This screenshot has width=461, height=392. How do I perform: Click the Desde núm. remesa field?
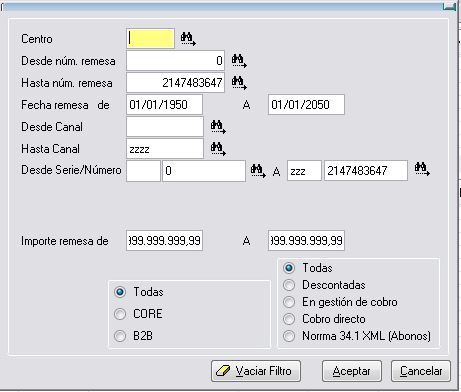click(176, 61)
